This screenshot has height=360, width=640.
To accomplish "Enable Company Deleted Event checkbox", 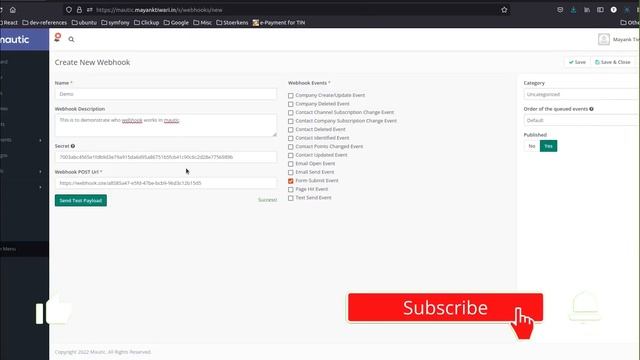I will [x=291, y=104].
